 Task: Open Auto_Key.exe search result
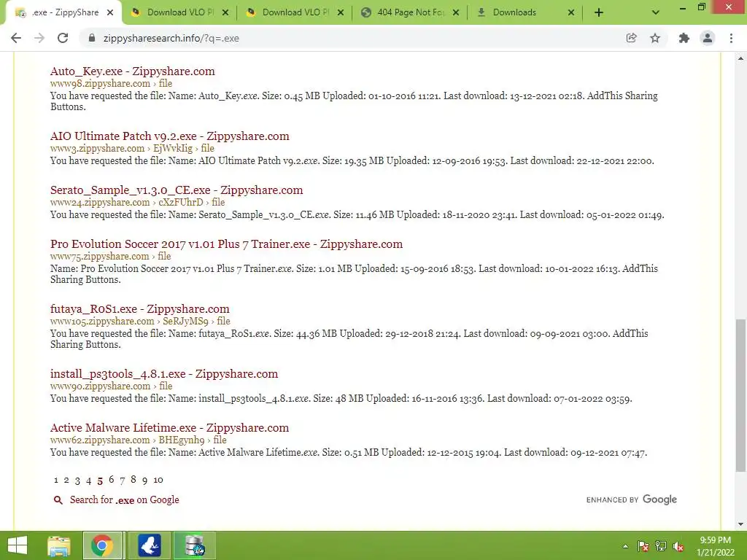[133, 71]
